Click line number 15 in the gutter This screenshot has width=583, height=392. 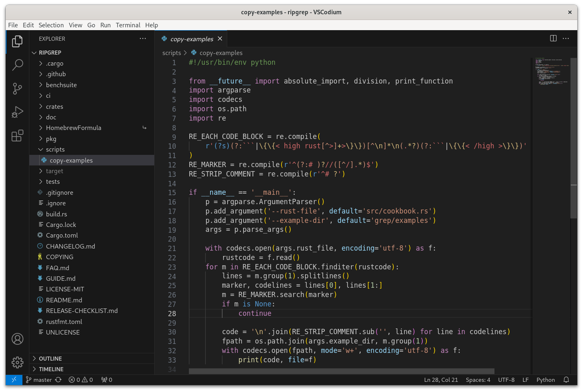(x=172, y=193)
